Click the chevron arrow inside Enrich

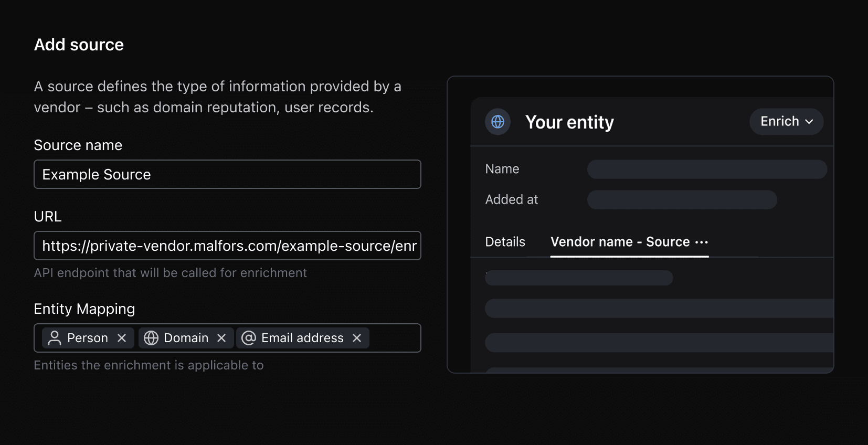click(809, 122)
